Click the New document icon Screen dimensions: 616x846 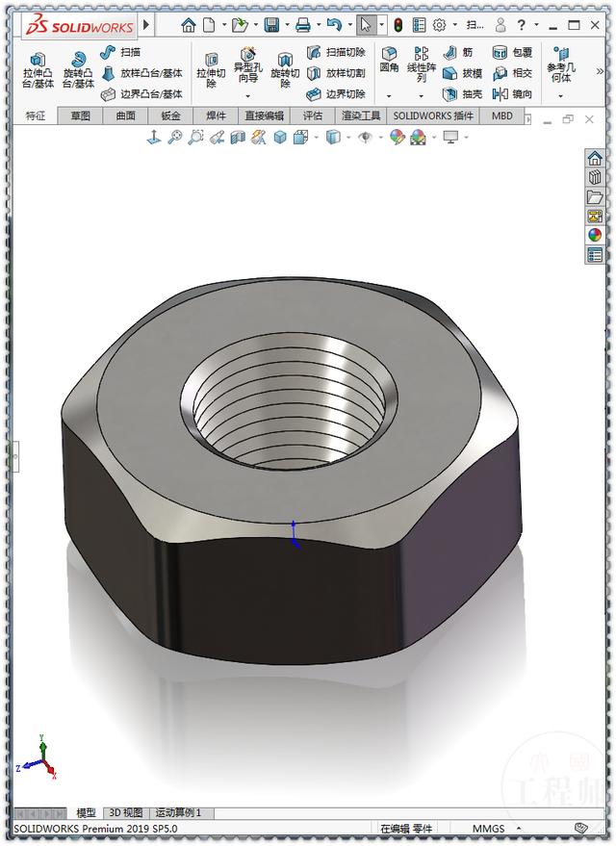click(209, 25)
